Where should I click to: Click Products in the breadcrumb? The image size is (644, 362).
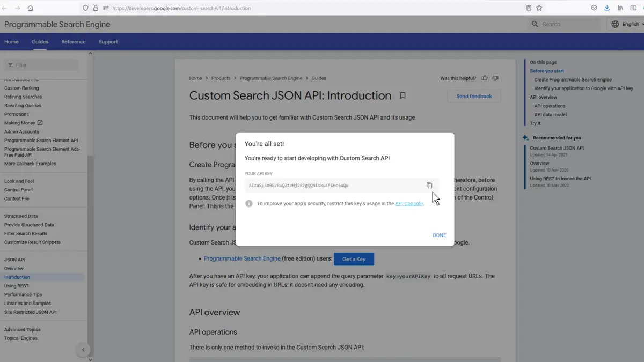pos(221,78)
